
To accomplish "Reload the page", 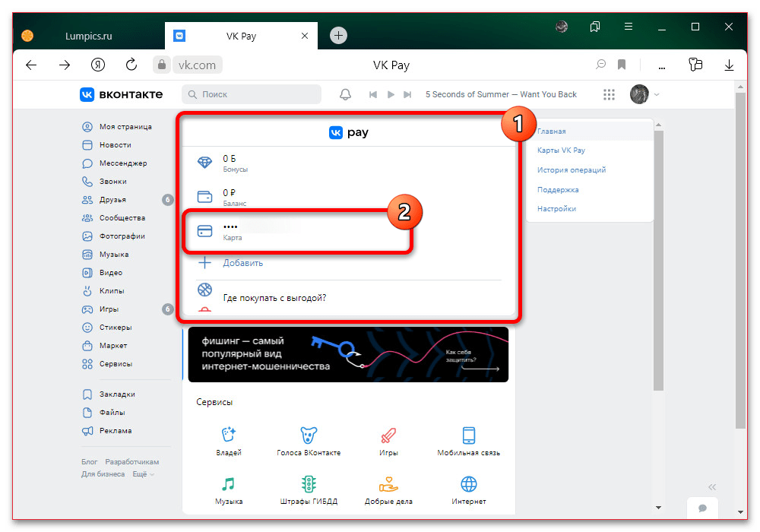I will (x=131, y=65).
